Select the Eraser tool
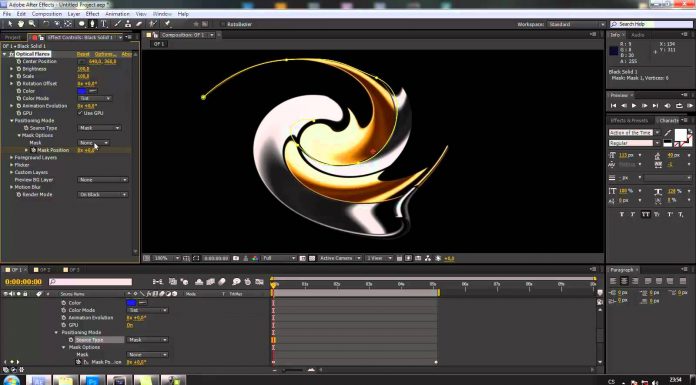 pos(138,24)
